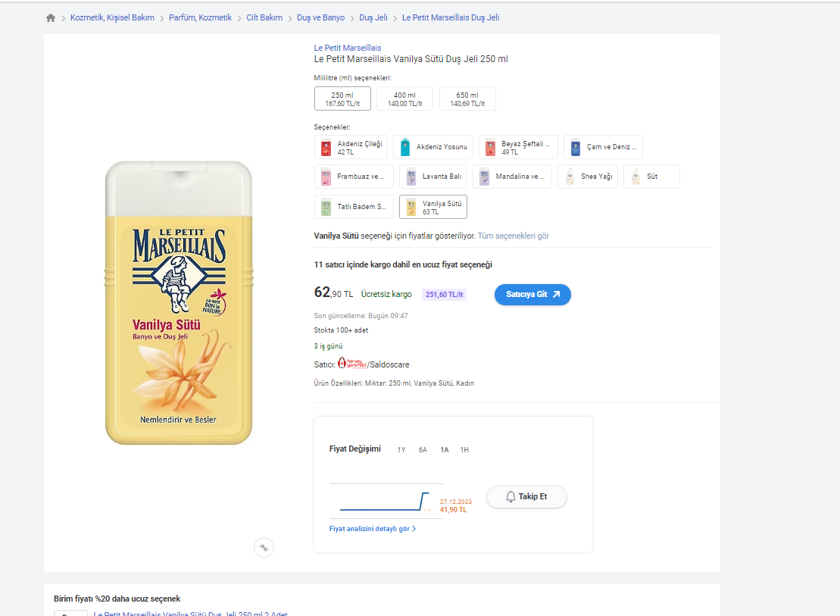The image size is (840, 616).
Task: Click the image zoom icon below product photo
Action: (x=264, y=547)
